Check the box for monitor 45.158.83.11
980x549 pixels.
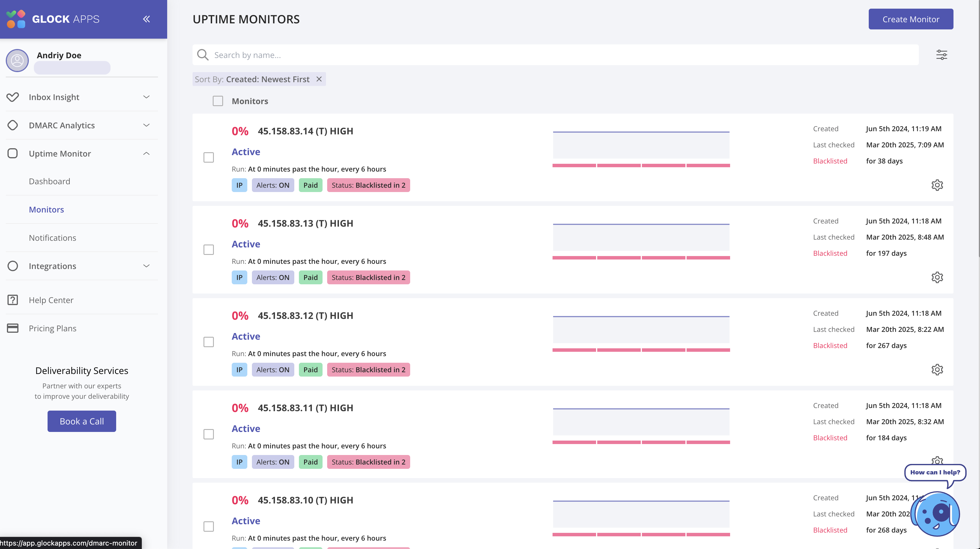pyautogui.click(x=208, y=435)
